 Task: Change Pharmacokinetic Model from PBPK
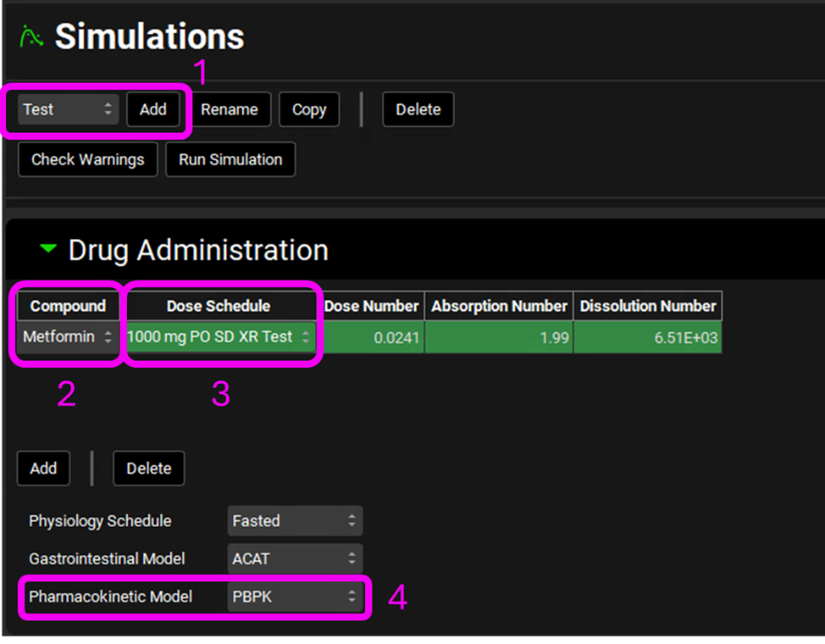tap(295, 597)
